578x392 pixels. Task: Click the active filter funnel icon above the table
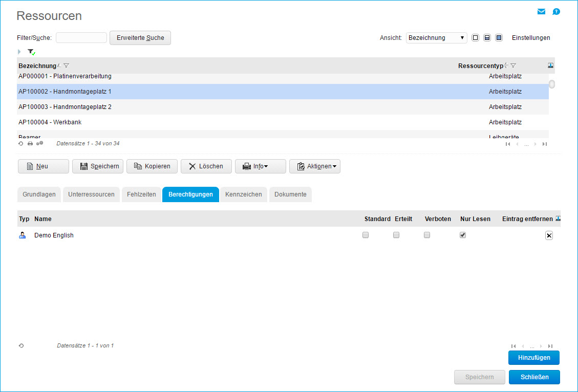pos(31,52)
